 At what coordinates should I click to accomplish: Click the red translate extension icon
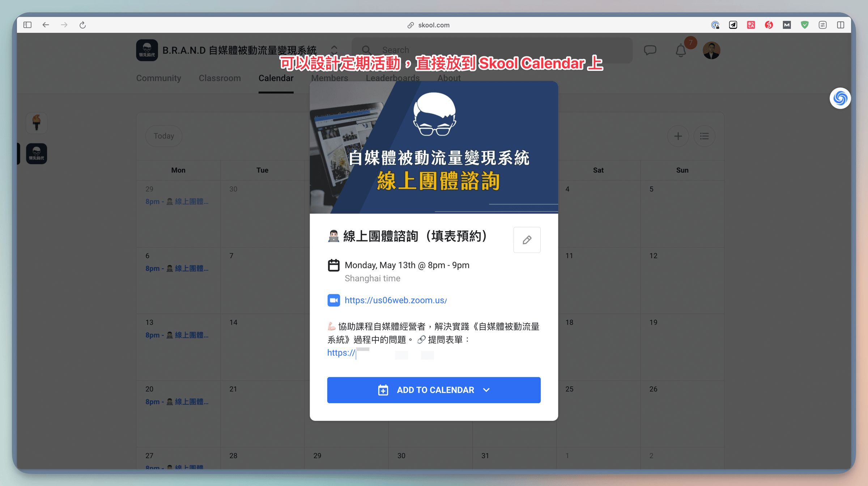751,25
